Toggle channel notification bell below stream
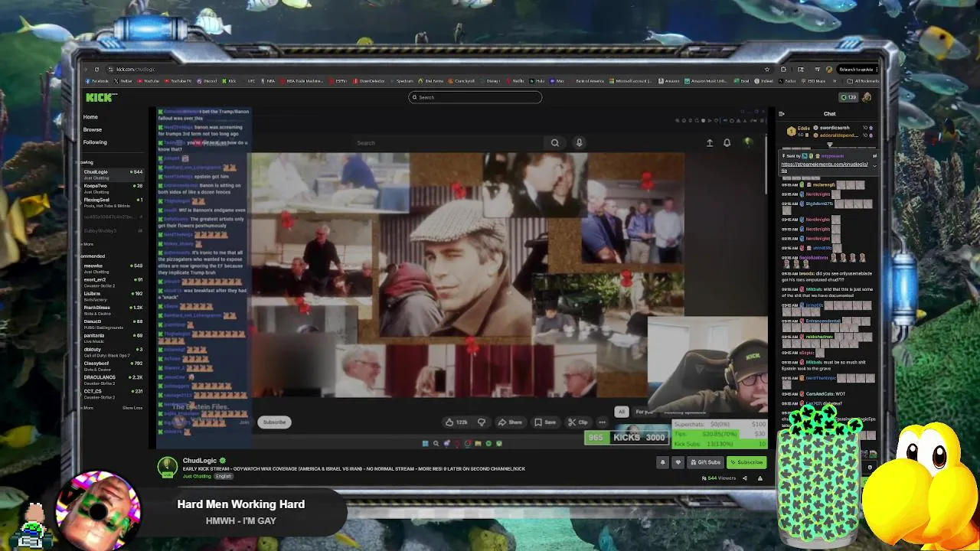This screenshot has width=980, height=551. [x=663, y=462]
